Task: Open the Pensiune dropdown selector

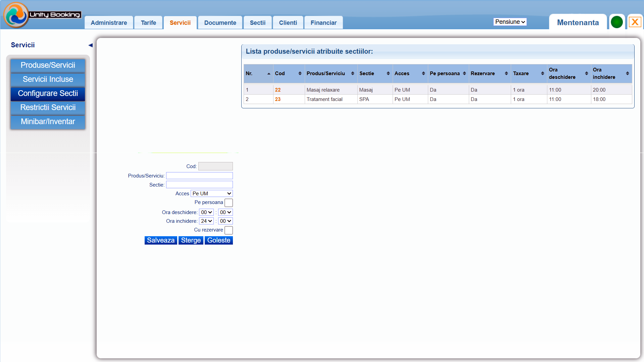Action: point(510,22)
